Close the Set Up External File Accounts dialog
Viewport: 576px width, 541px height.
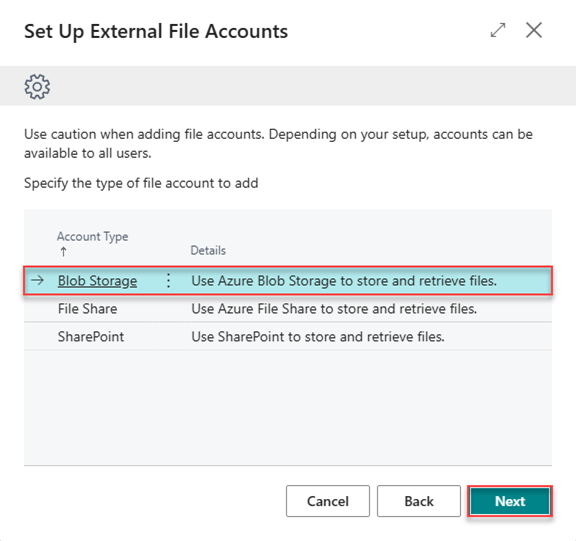[x=534, y=30]
